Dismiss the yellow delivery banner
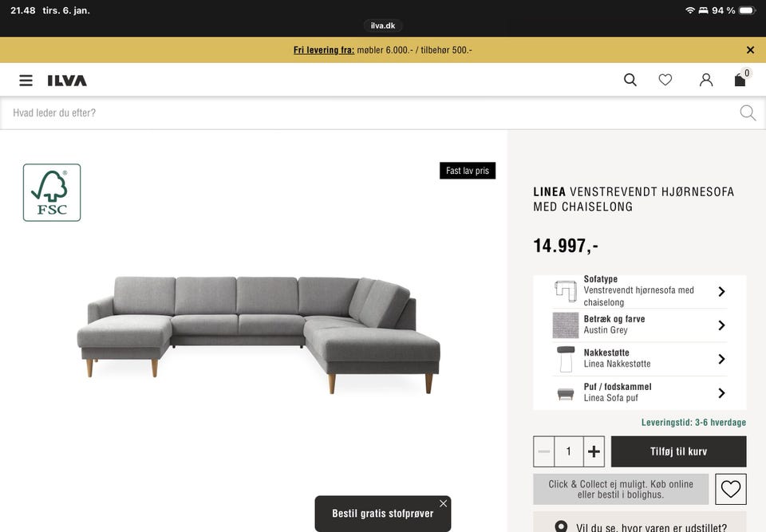Viewport: 766px width, 532px height. pos(750,49)
